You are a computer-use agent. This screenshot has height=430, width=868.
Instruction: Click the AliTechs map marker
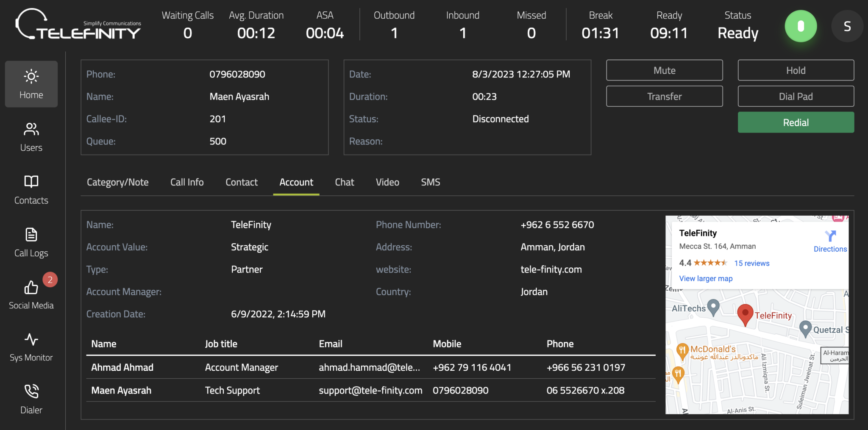pyautogui.click(x=714, y=308)
